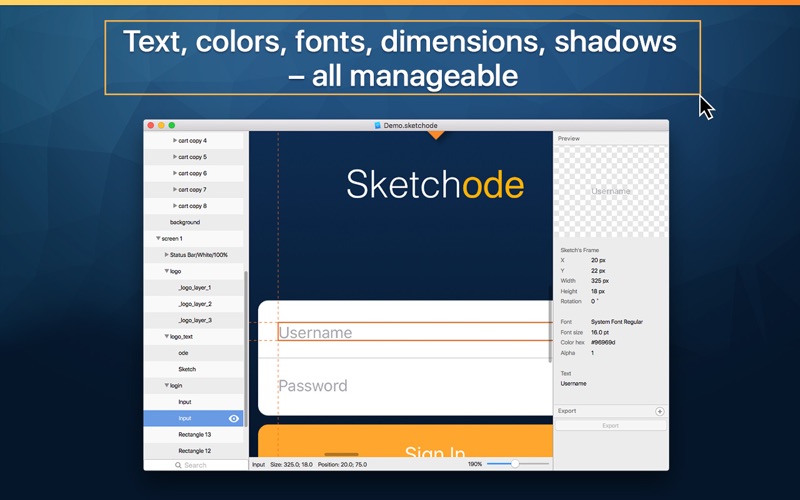Collapse the logo layer group

point(166,271)
